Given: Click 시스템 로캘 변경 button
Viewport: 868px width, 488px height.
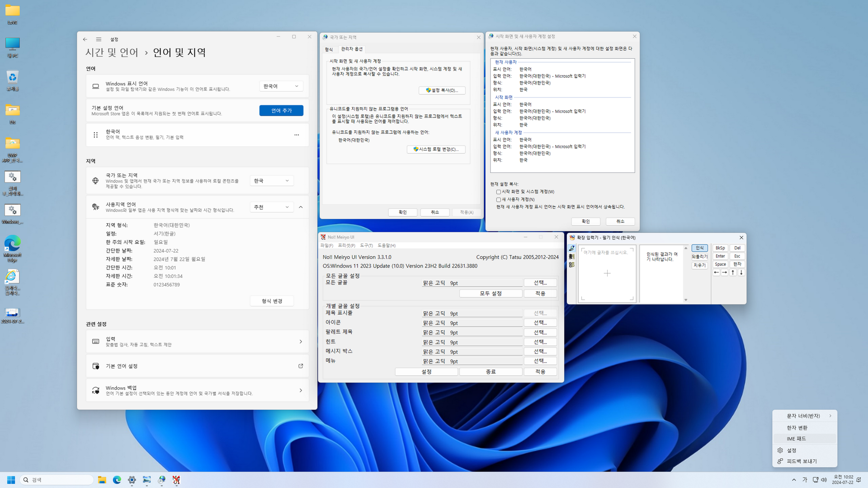Looking at the screenshot, I should [436, 150].
